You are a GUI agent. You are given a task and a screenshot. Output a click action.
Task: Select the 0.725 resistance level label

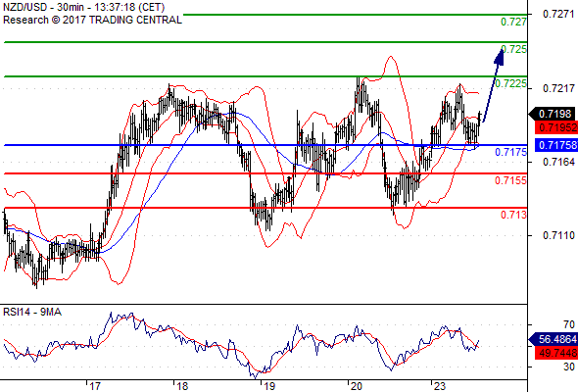[513, 49]
